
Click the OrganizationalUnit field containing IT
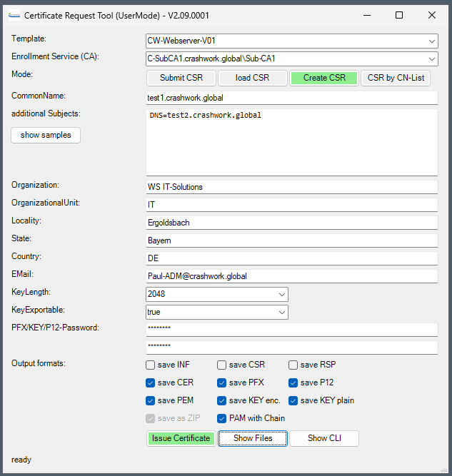[292, 205]
